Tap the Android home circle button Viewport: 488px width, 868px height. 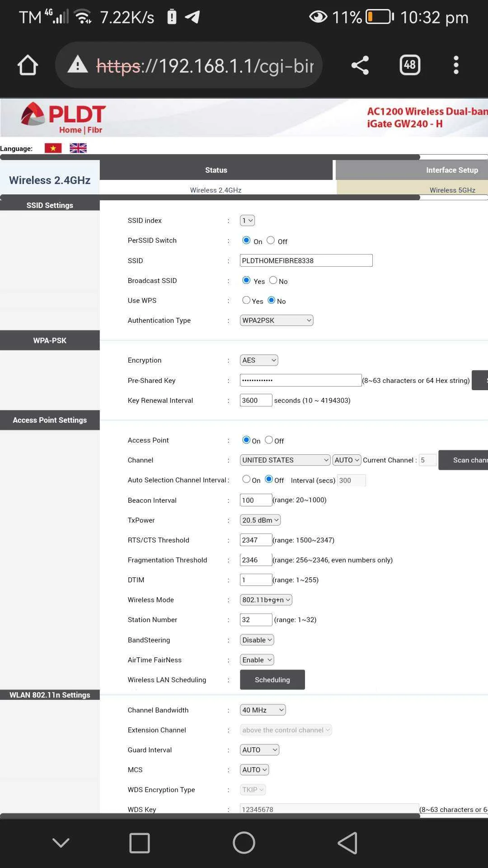coord(244,843)
